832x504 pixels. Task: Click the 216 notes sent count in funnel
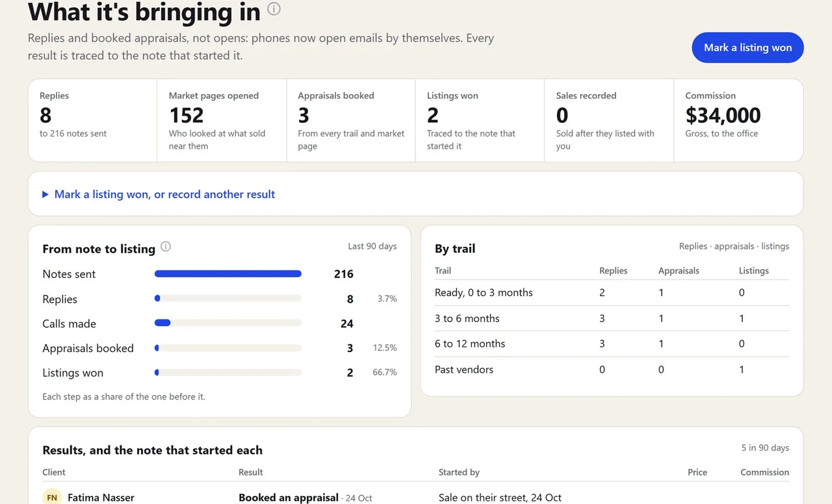point(344,274)
